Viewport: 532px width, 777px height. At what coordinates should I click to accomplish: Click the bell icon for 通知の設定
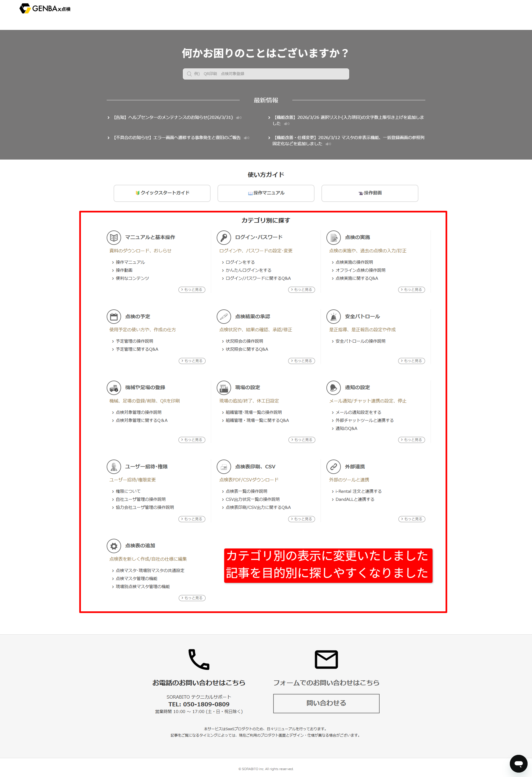click(x=333, y=388)
